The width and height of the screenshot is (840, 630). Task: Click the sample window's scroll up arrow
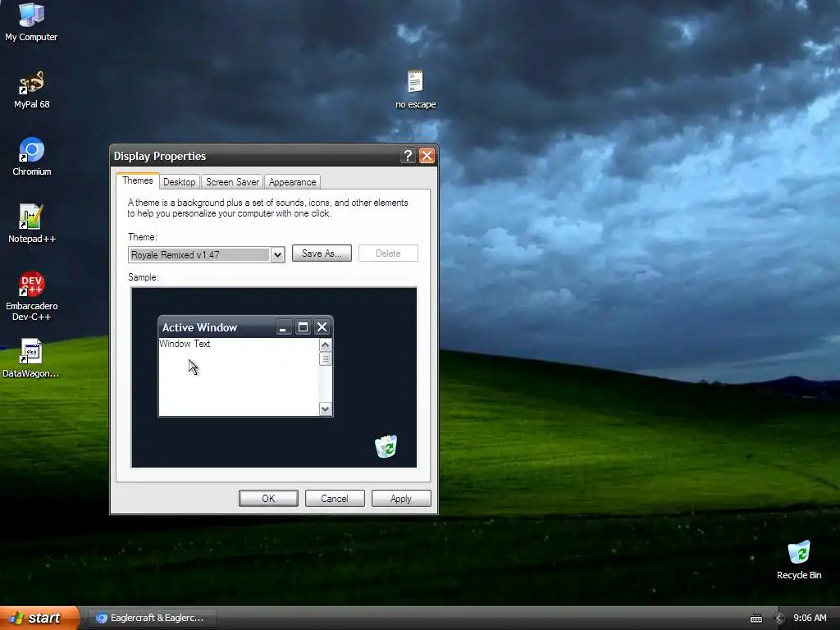[x=325, y=345]
